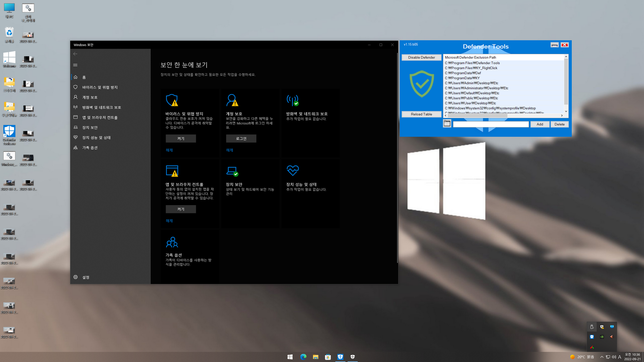644x362 pixels.
Task: Open Start menu on the taskbar
Action: coord(290,357)
